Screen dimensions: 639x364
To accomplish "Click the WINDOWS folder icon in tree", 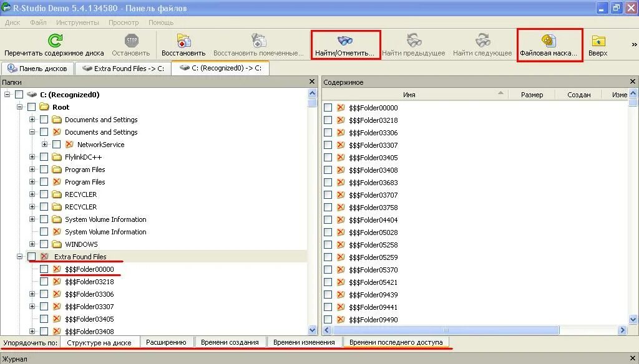I will (x=57, y=244).
